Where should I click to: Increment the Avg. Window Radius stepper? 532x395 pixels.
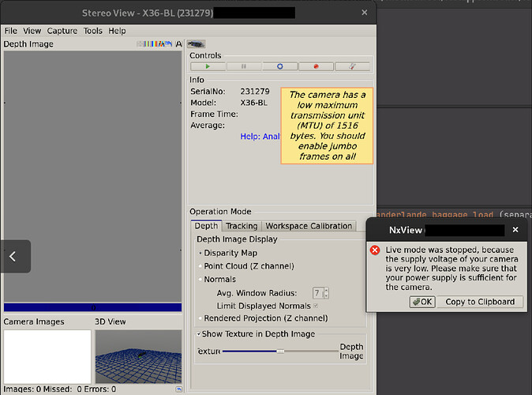tap(326, 290)
